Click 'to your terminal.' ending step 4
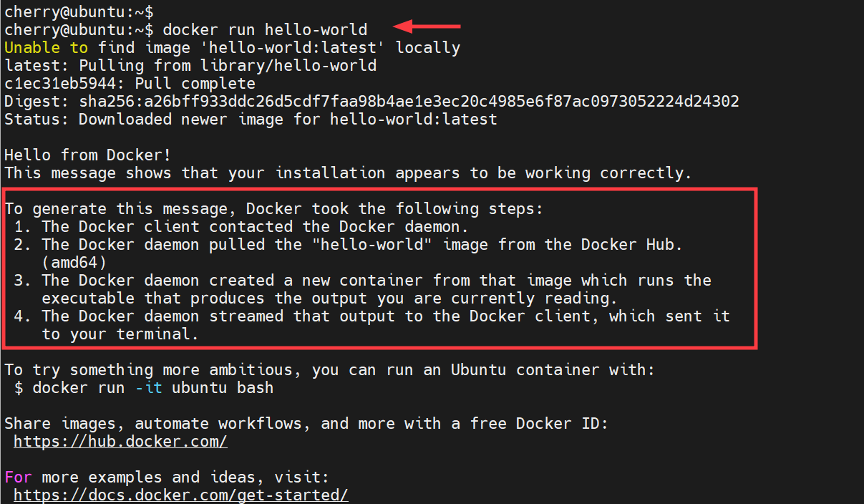Screen dimensions: 864x504 point(120,334)
